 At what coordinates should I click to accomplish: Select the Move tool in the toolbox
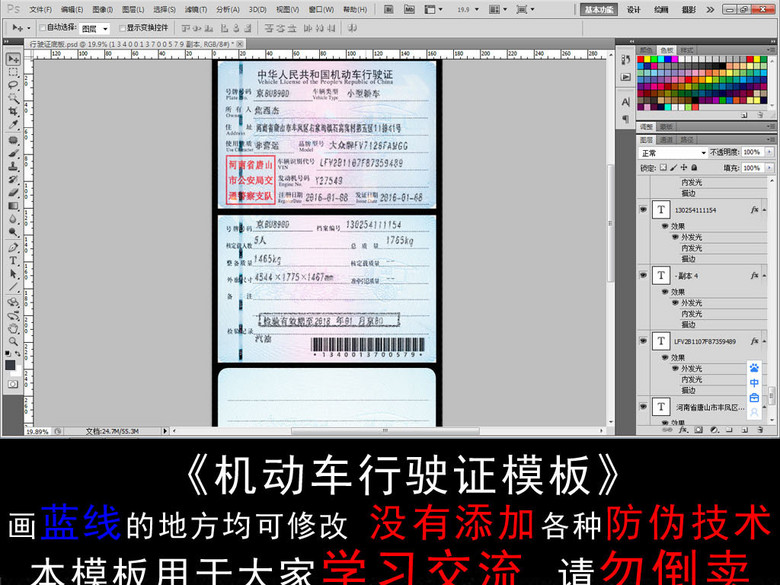point(13,59)
